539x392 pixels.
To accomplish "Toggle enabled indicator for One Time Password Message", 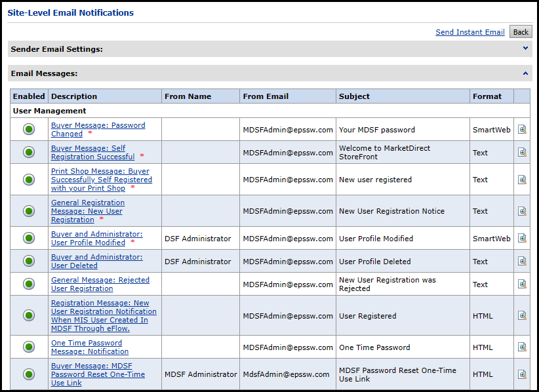I will (x=29, y=347).
